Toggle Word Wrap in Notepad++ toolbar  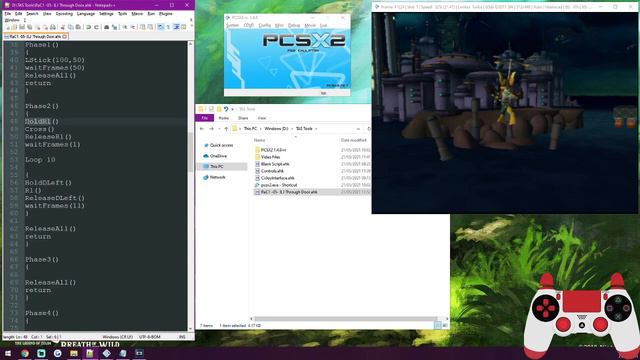click(x=160, y=27)
